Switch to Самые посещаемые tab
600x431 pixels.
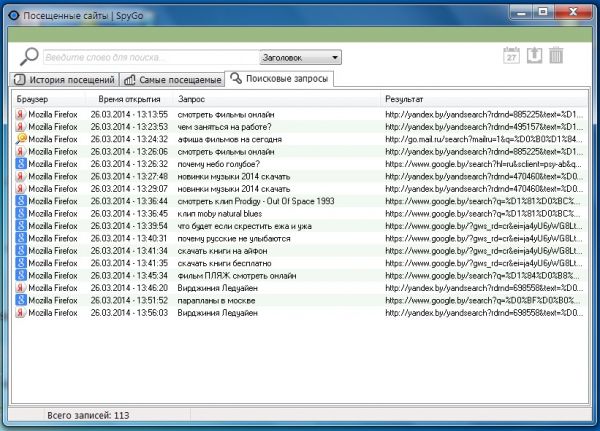coord(172,80)
